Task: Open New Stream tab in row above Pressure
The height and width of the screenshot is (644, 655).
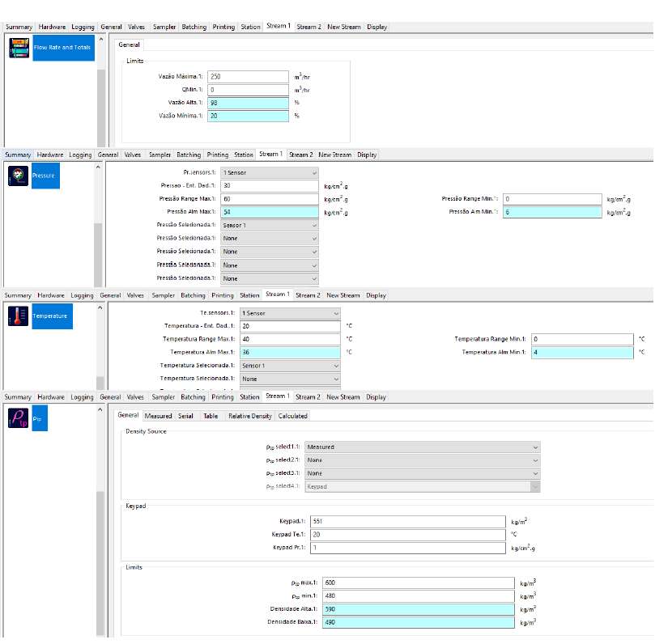Action: [334, 155]
